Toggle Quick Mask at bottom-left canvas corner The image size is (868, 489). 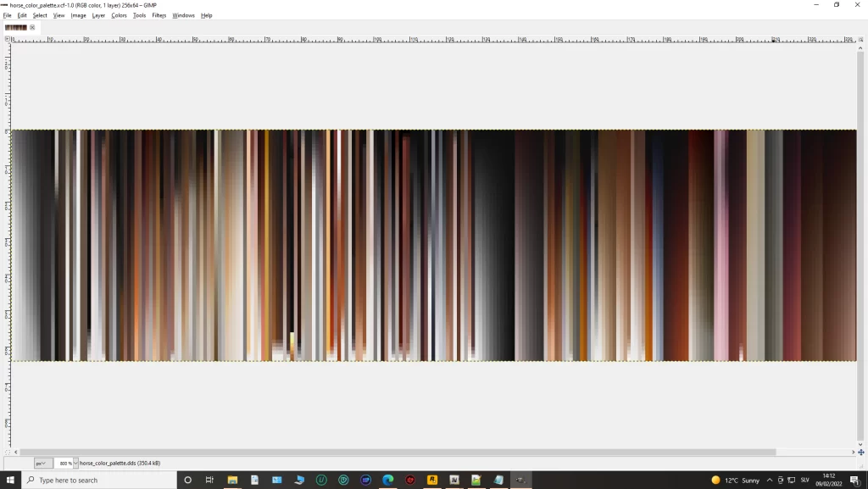[x=7, y=452]
